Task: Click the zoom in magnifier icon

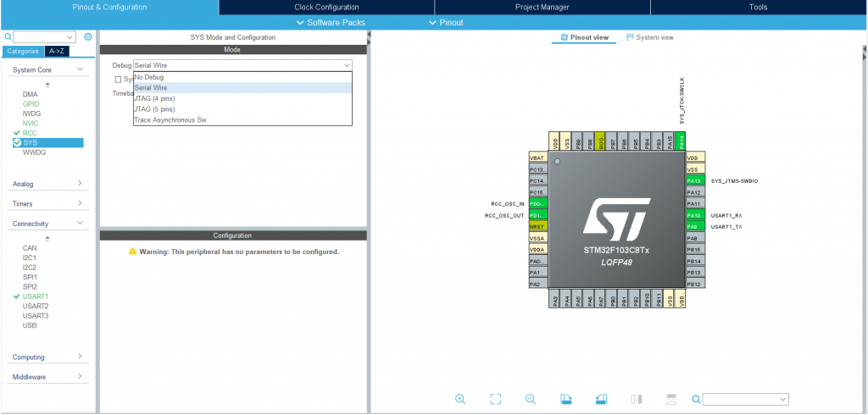Action: pos(460,399)
